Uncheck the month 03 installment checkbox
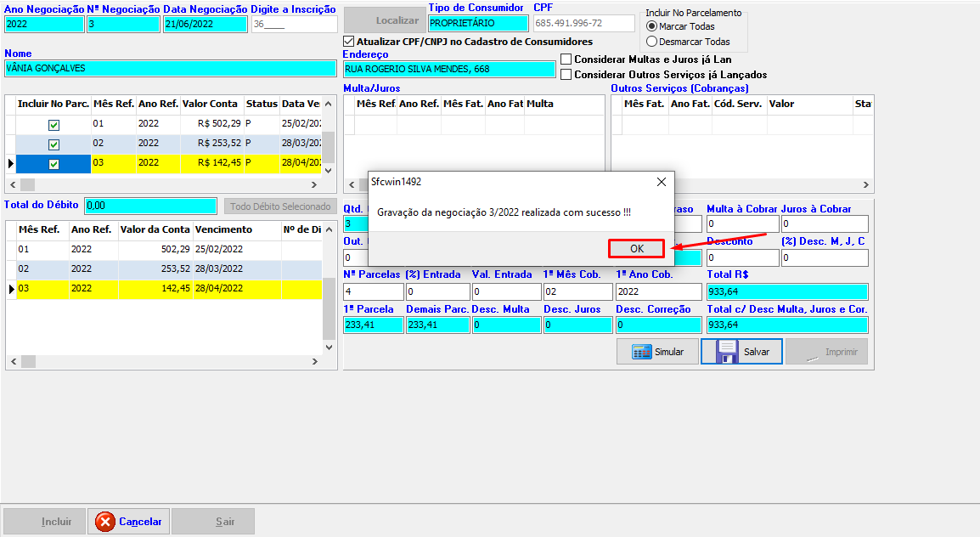980x537 pixels. (54, 164)
